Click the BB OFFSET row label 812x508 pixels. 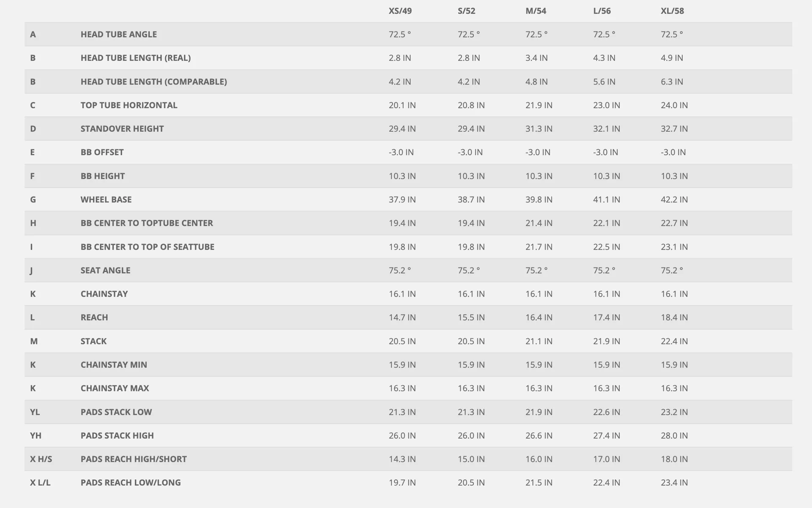coord(102,152)
